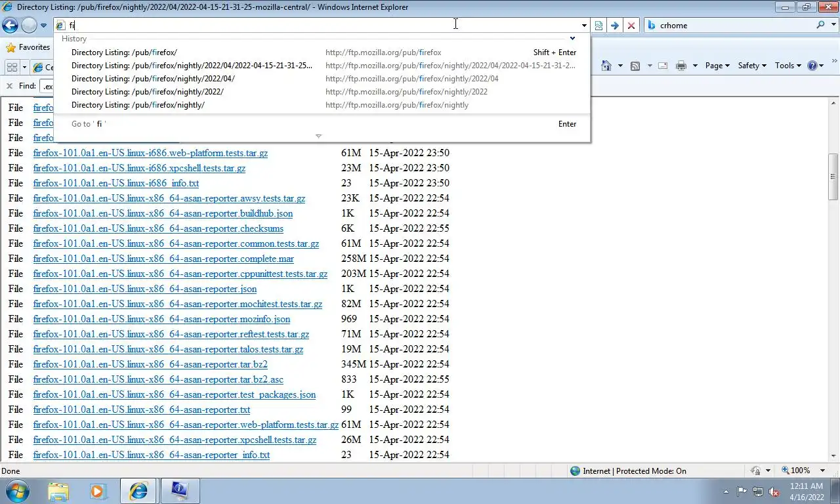The width and height of the screenshot is (840, 504).
Task: Click the network tray icon
Action: (x=758, y=491)
